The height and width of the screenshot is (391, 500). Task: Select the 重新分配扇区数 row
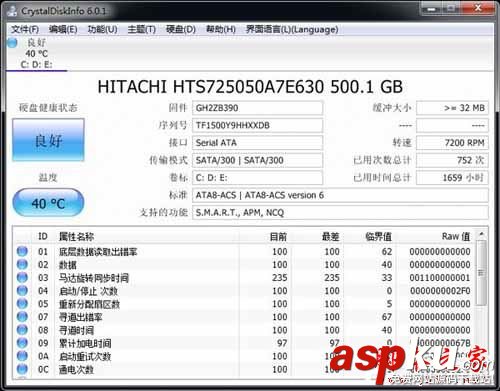(x=245, y=304)
